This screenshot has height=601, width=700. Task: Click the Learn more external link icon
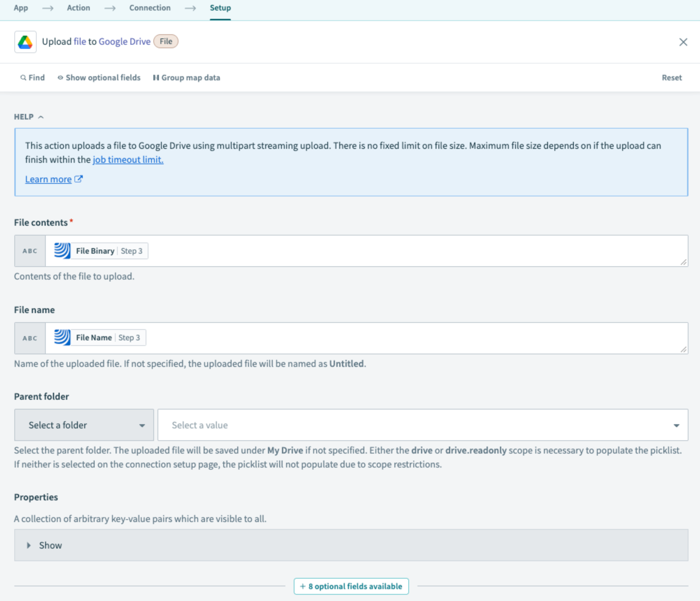tap(79, 179)
